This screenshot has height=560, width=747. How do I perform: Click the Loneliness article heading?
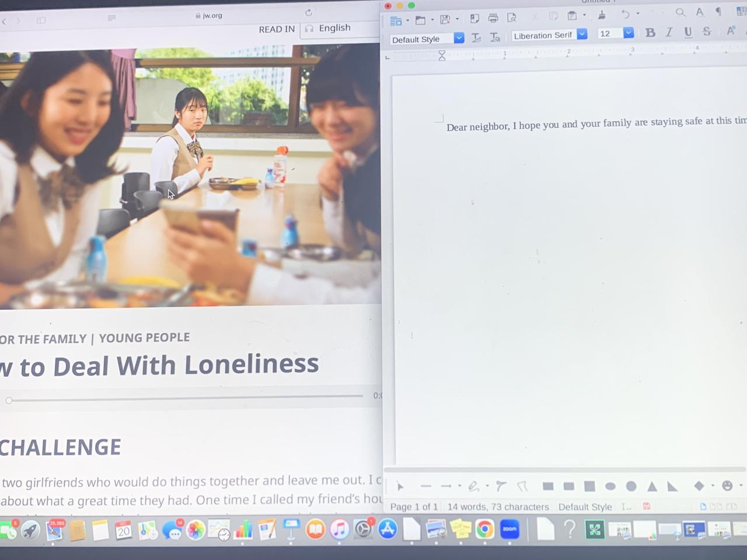[x=159, y=366]
